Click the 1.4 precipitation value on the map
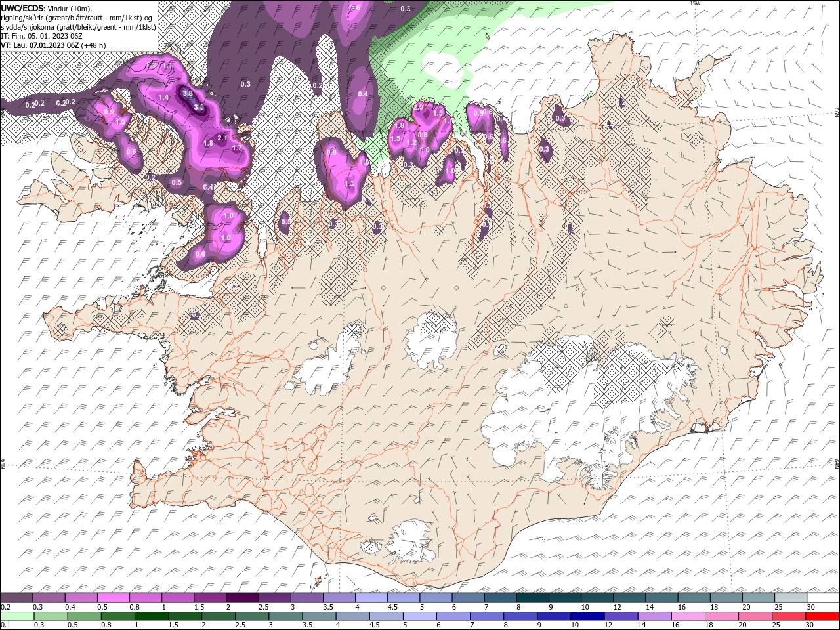 [x=163, y=97]
